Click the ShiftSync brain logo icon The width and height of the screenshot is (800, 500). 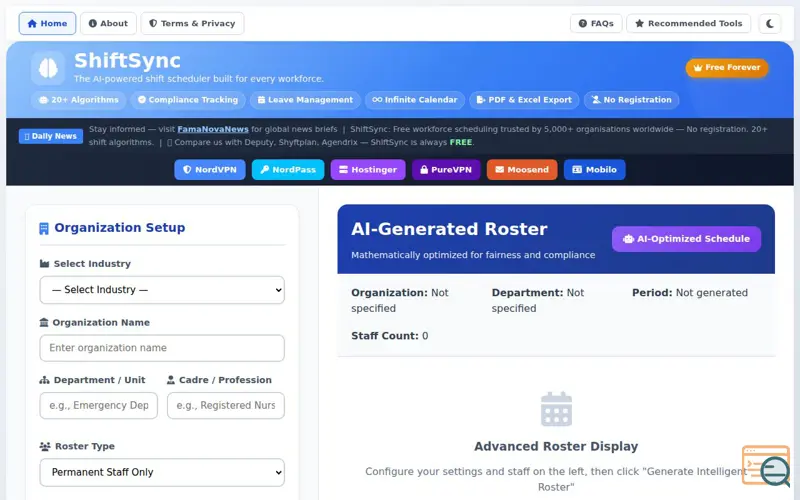48,68
